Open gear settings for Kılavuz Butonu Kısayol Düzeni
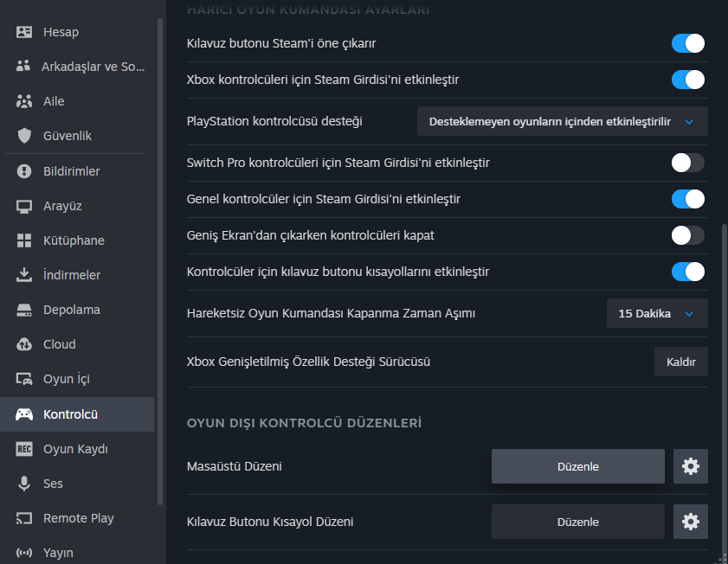Viewport: 728px width, 564px height. pyautogui.click(x=691, y=522)
